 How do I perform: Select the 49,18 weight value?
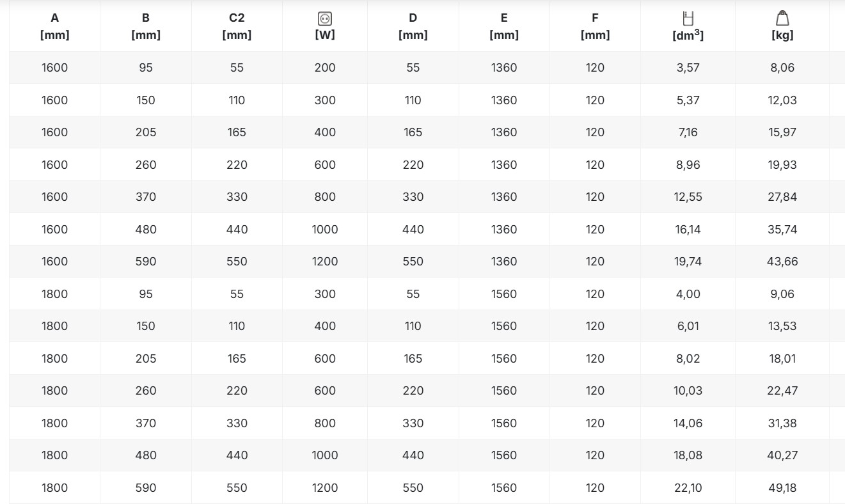(x=782, y=488)
